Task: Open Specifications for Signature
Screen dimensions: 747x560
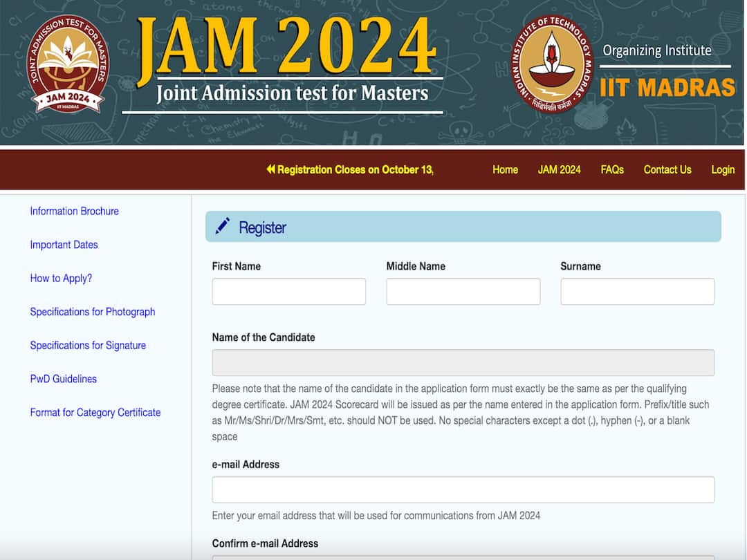Action: pos(88,345)
